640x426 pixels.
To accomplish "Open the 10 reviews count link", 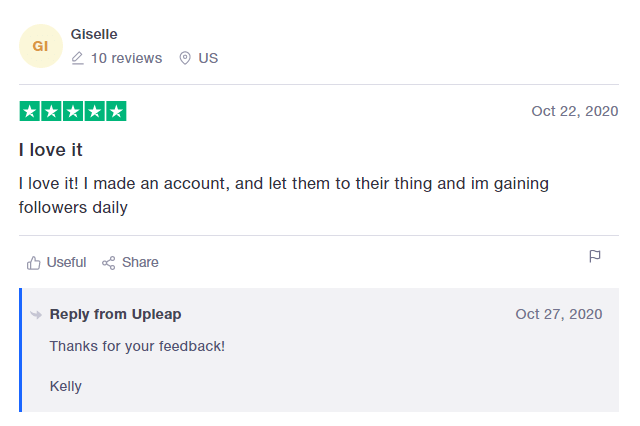I will [127, 58].
